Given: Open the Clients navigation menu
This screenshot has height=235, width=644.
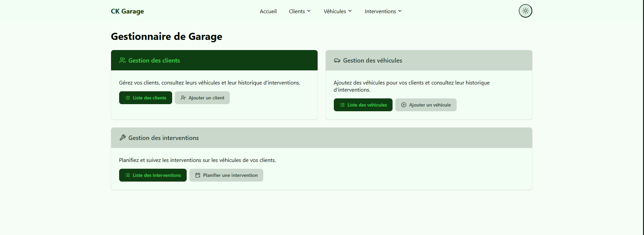Looking at the screenshot, I should coord(297,11).
